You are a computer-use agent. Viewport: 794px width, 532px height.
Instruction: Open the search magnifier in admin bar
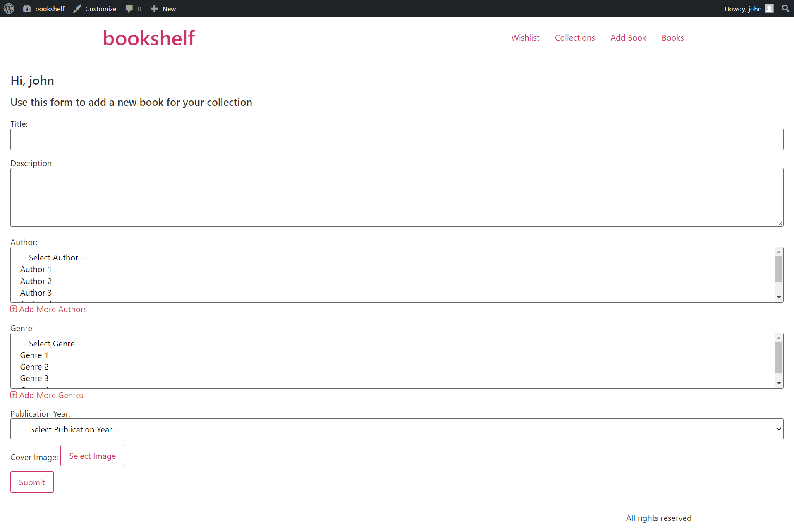pos(786,8)
